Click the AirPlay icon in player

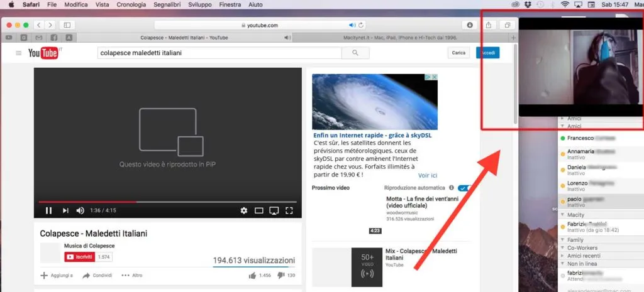point(274,210)
